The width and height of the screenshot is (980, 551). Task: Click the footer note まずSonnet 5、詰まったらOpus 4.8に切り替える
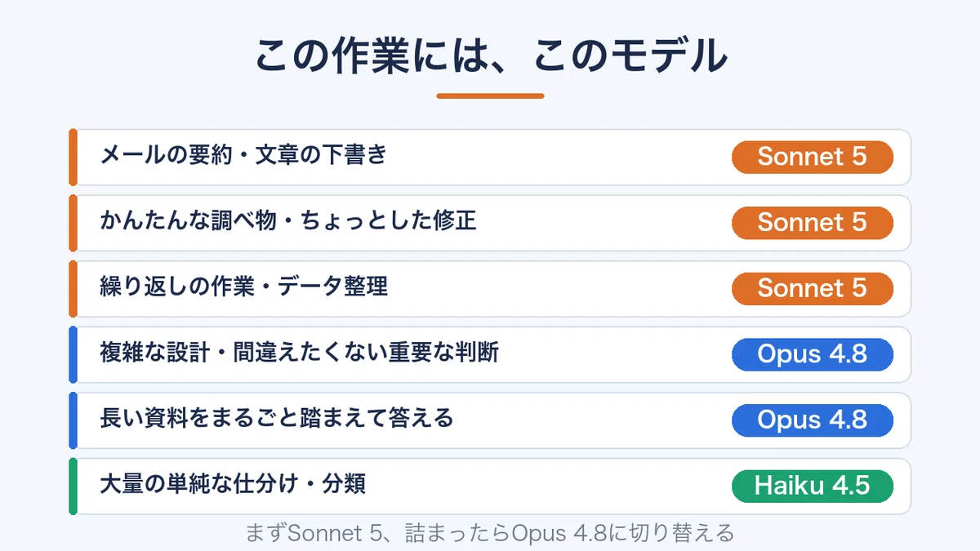coord(490,534)
